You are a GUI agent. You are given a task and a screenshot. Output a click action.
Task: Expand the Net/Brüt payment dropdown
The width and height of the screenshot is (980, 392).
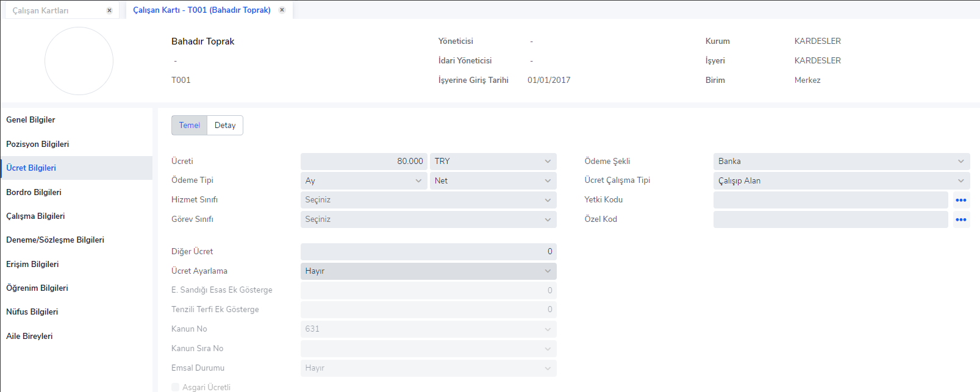point(493,181)
